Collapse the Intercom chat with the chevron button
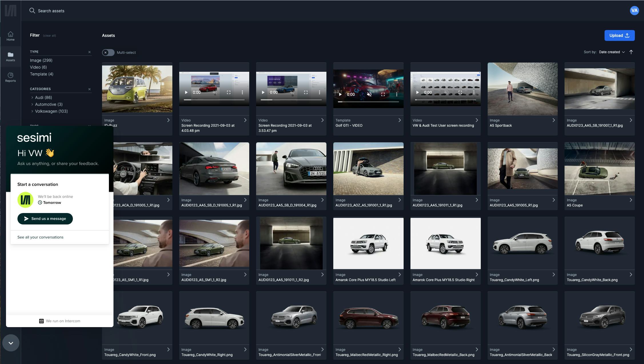The width and height of the screenshot is (644, 364). coord(11,343)
